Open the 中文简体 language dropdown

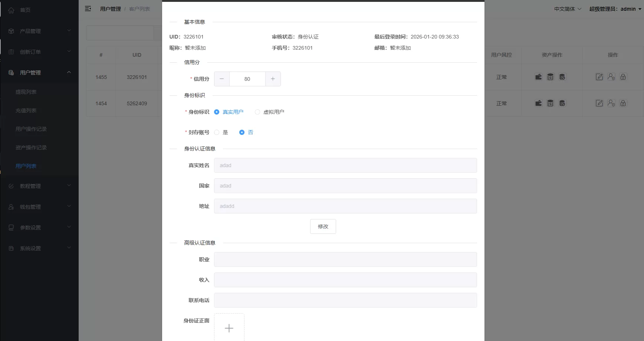pyautogui.click(x=567, y=9)
